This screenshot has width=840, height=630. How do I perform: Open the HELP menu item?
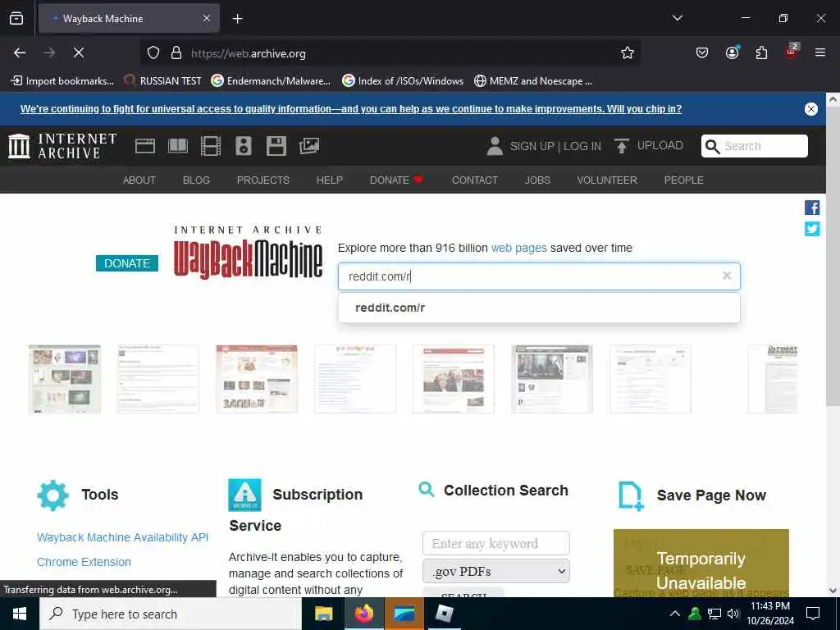[x=330, y=180]
